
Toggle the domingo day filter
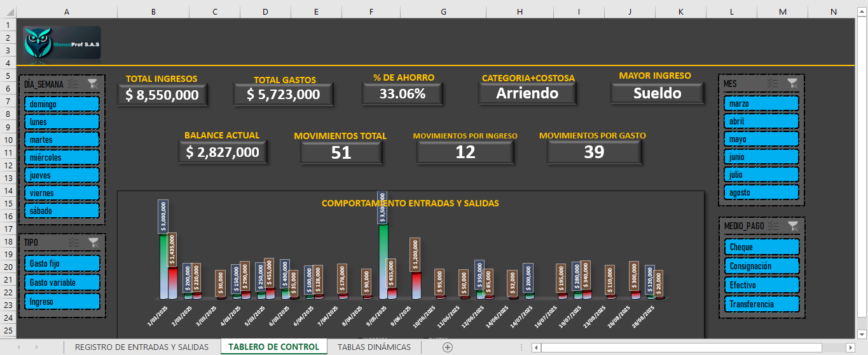click(62, 104)
